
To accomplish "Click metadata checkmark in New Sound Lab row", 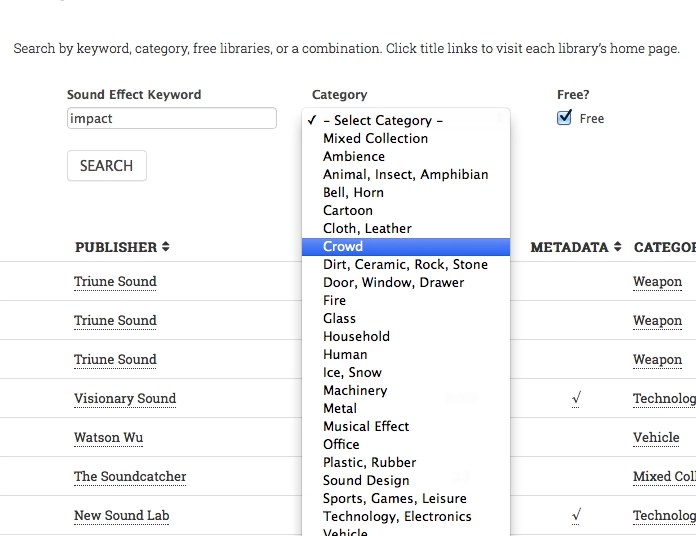I will point(576,515).
